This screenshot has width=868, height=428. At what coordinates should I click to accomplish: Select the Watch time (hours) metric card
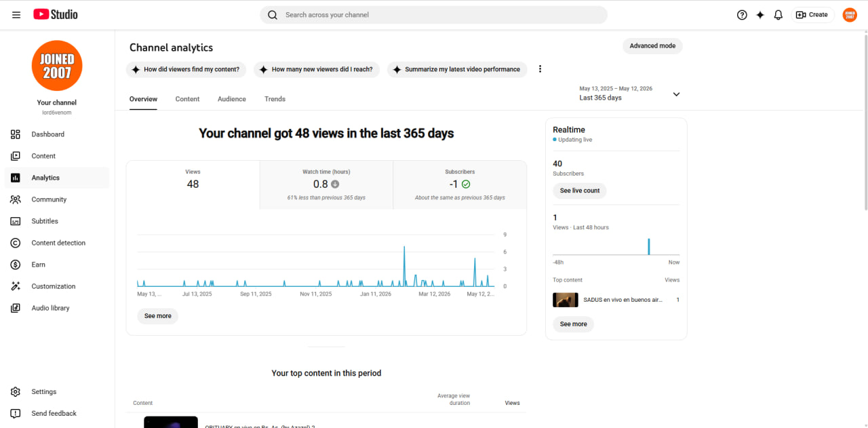(x=326, y=184)
